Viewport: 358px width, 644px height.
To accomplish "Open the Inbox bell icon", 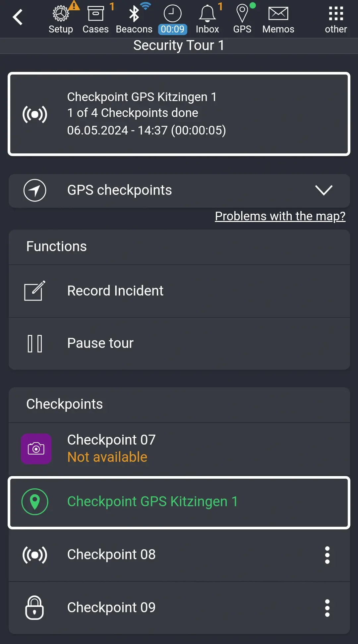I will click(208, 14).
